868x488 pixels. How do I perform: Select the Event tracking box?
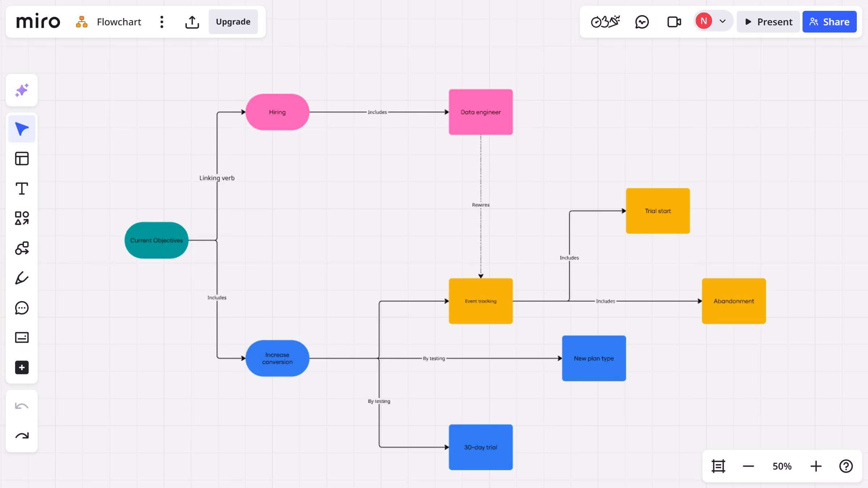click(481, 301)
